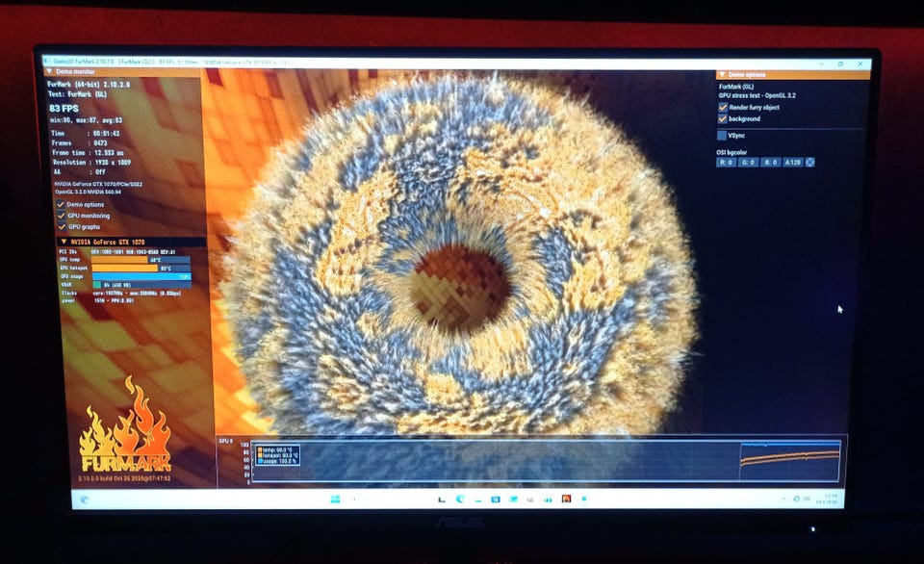The height and width of the screenshot is (564, 924).
Task: Minimize the FurMark window
Action: coord(821,63)
